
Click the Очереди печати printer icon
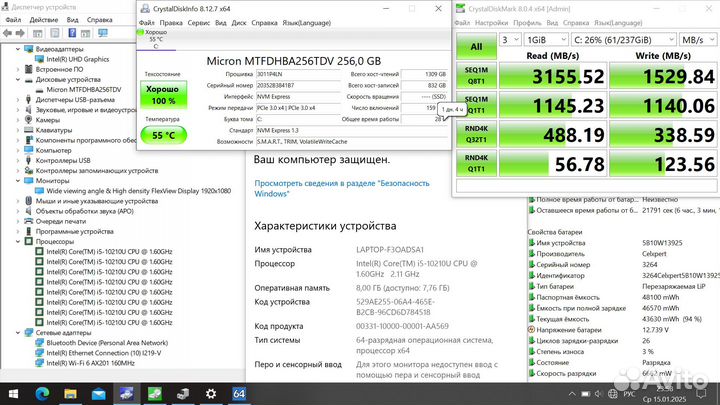pyautogui.click(x=28, y=221)
